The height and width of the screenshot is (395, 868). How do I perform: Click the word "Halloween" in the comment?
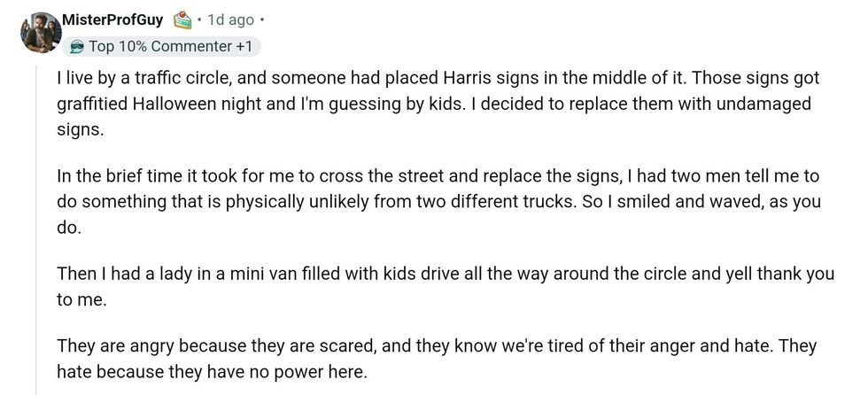[x=173, y=105]
